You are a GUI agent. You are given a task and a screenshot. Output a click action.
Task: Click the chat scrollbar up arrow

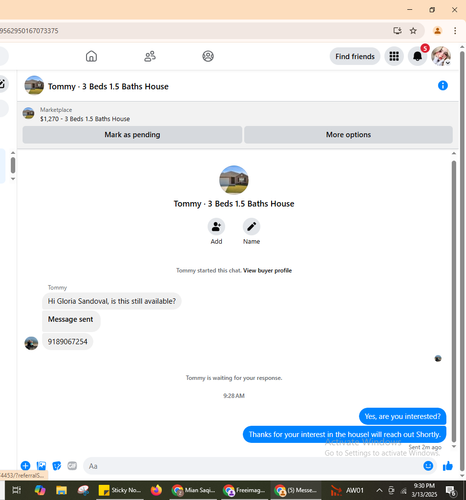tap(454, 154)
